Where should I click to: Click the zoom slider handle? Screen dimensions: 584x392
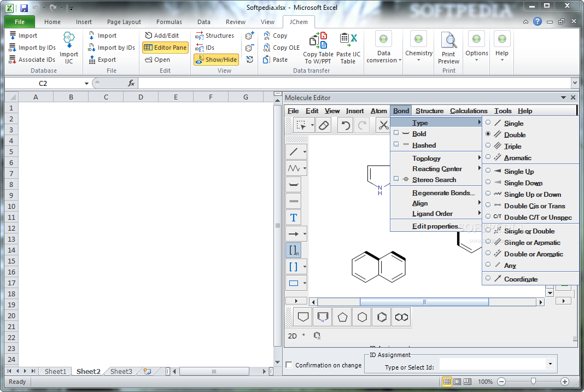click(533, 382)
